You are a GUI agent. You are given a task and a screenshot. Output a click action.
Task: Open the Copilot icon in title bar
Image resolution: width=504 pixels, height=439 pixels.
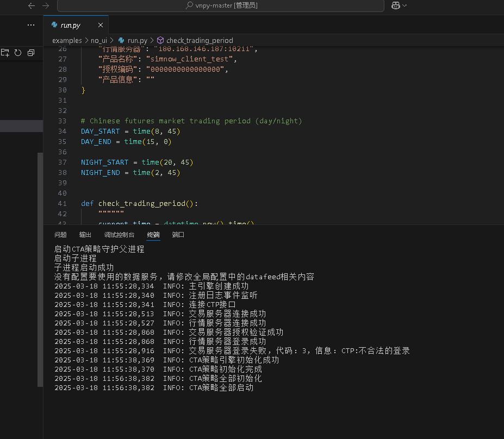point(396,5)
